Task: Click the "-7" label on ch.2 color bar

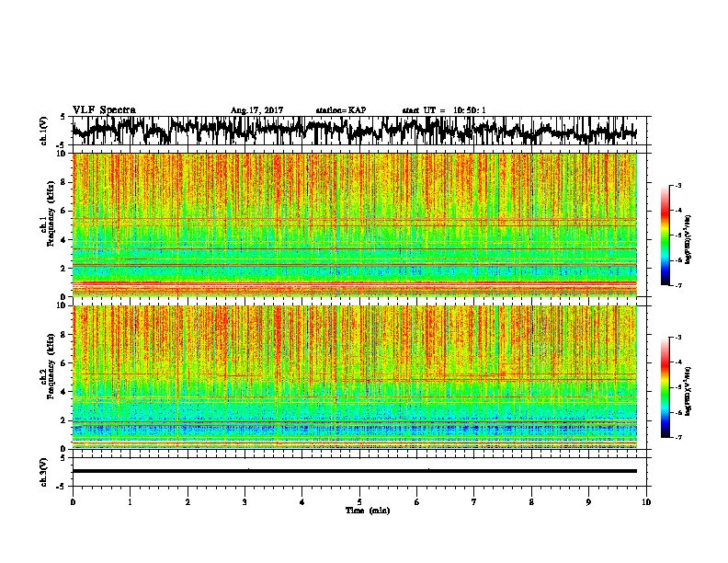Action: (x=678, y=437)
